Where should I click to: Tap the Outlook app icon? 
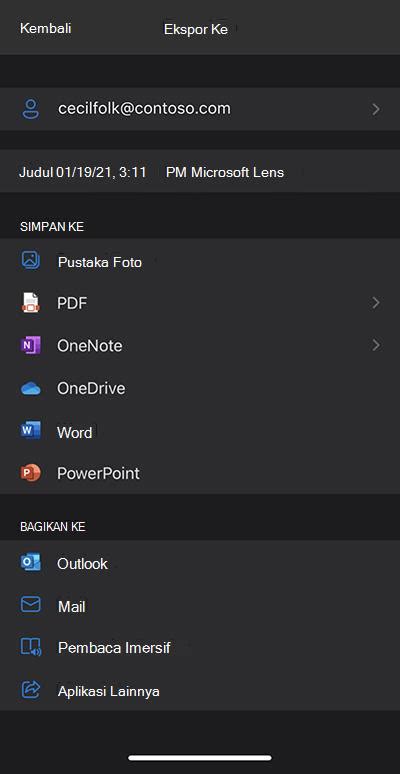click(x=31, y=563)
